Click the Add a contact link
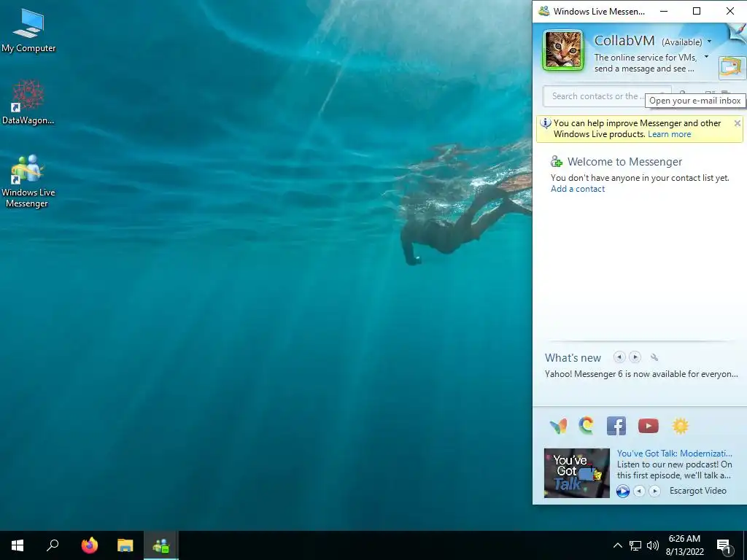Screen dimensions: 747x560 (x=578, y=189)
